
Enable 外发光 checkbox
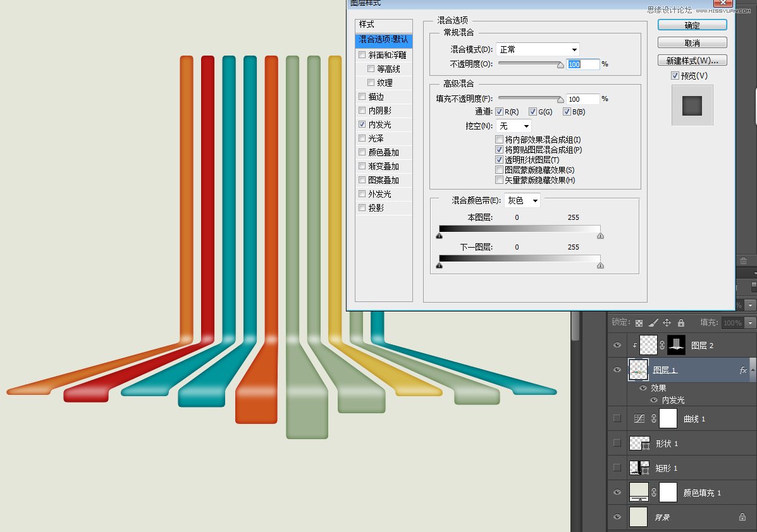coord(362,194)
